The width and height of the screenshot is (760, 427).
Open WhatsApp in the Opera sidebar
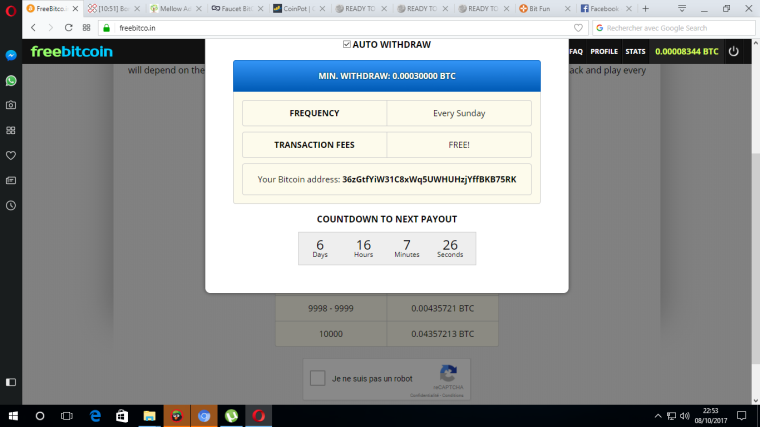tap(11, 80)
